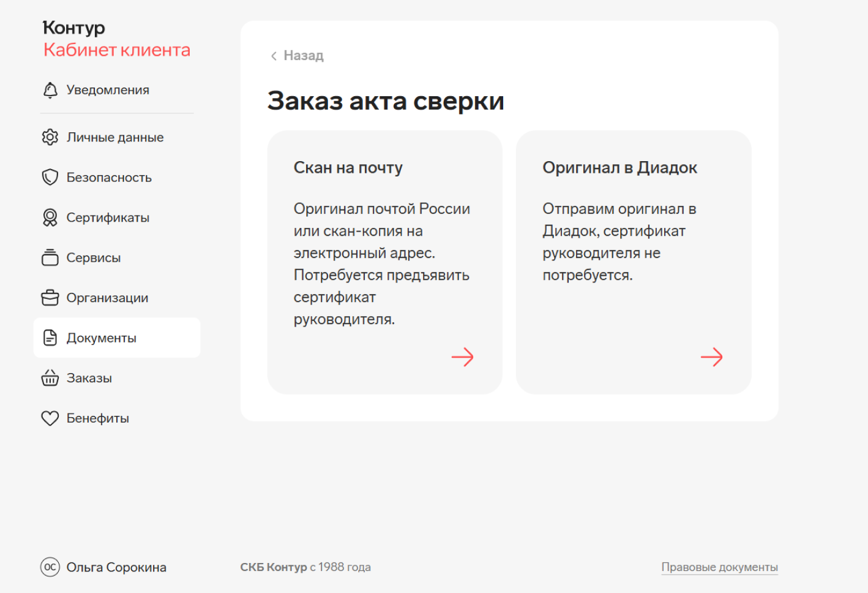
Task: Choose the Оригинал в Диадок card title
Action: tap(620, 168)
